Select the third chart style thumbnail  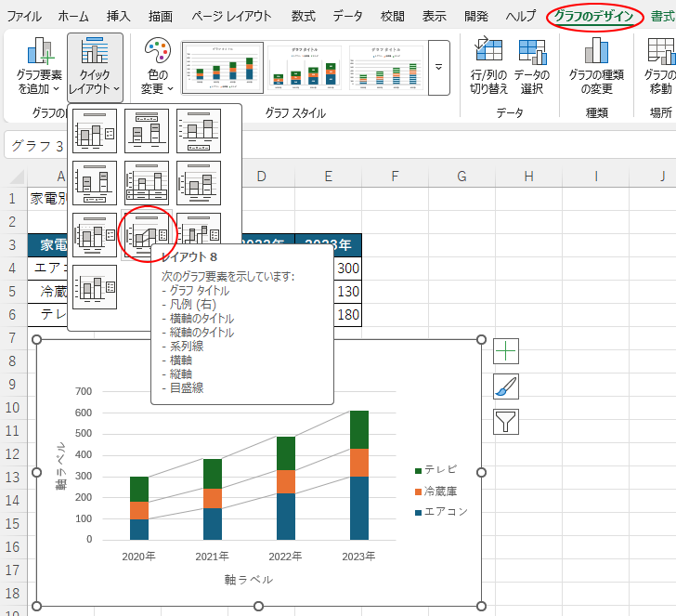(x=385, y=69)
